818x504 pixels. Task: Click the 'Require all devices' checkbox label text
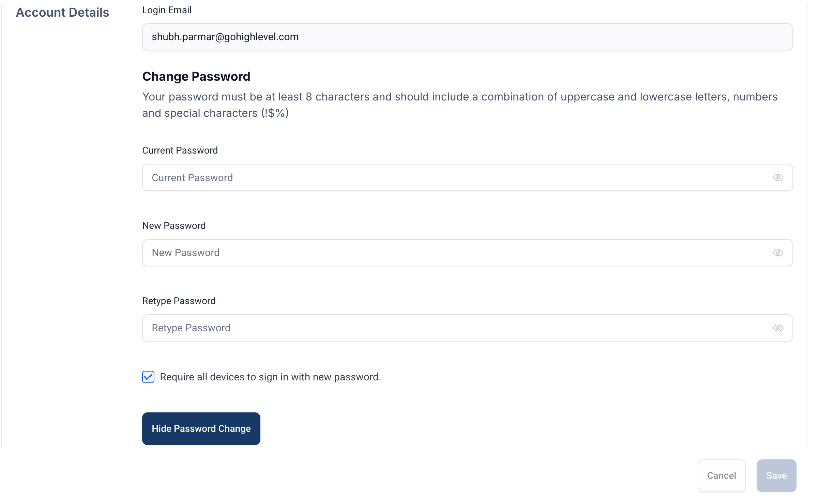click(271, 377)
